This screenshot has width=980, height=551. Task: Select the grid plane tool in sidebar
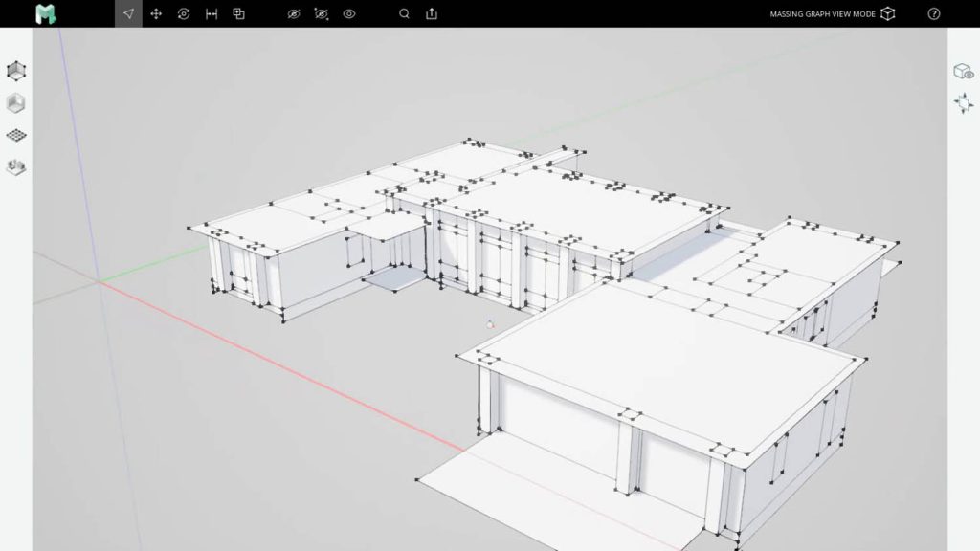(x=15, y=134)
